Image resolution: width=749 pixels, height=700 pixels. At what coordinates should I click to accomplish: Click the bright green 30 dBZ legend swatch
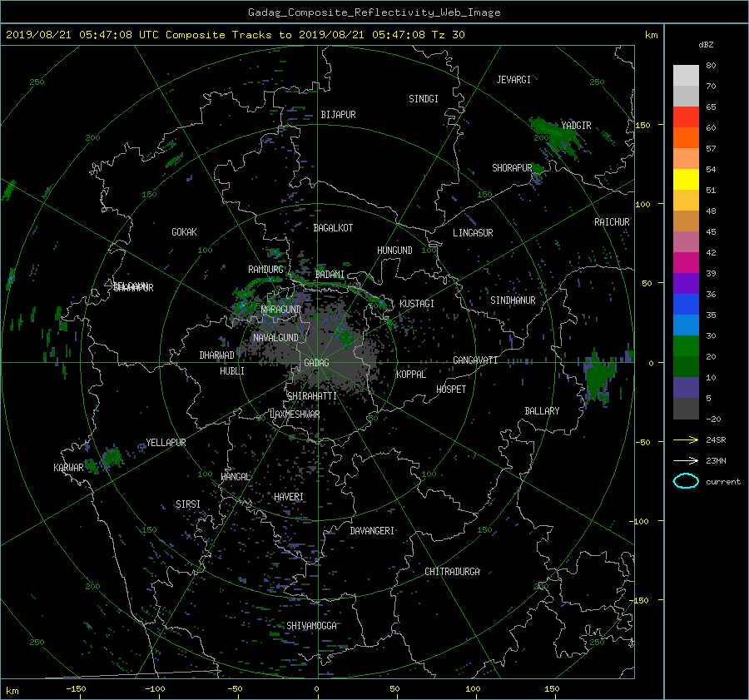click(686, 345)
